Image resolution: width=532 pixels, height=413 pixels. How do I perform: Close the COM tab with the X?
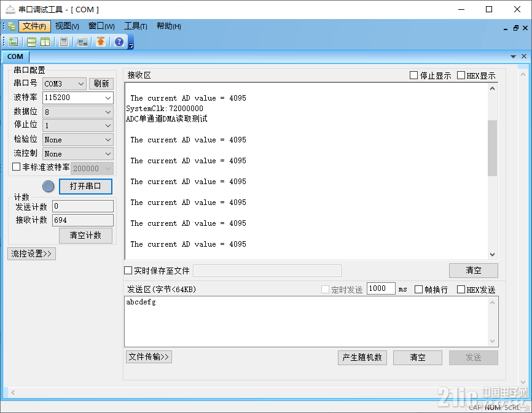tap(524, 56)
